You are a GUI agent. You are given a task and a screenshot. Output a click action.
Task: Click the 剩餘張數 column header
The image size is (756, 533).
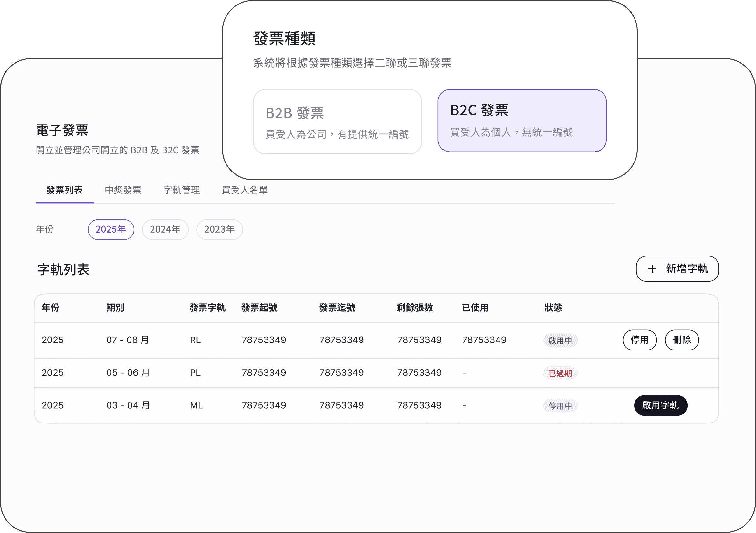415,308
